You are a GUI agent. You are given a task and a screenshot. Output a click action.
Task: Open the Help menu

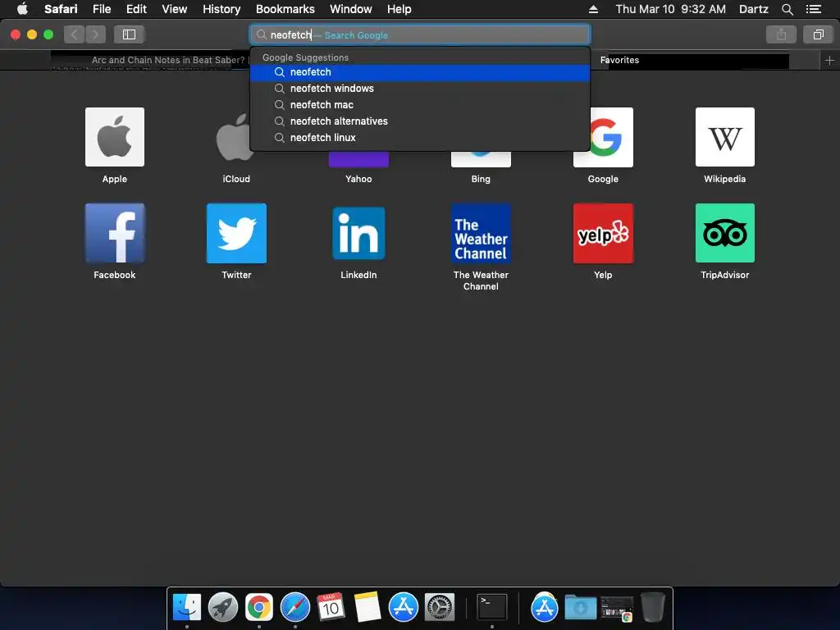click(x=399, y=9)
